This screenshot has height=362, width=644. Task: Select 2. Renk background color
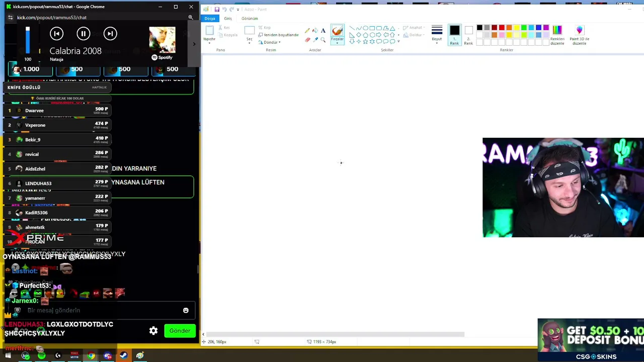click(x=468, y=35)
